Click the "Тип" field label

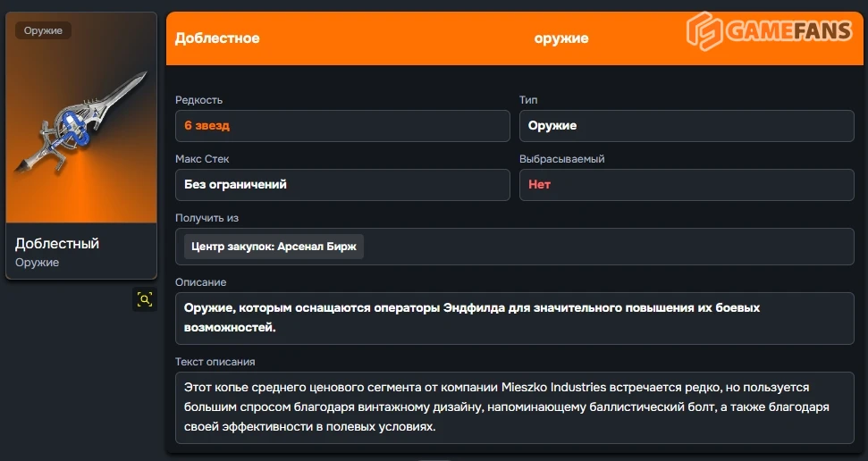[x=528, y=100]
